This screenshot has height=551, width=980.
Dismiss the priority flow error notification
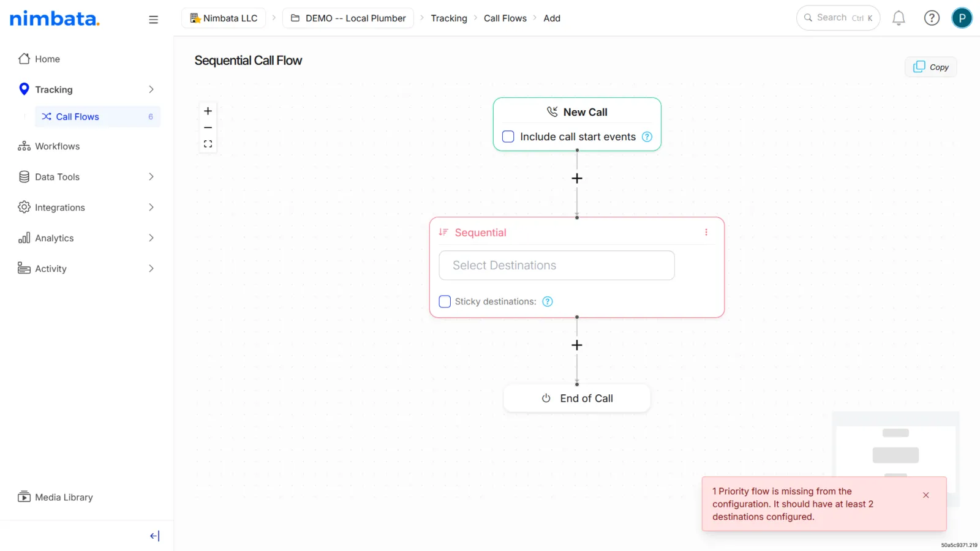926,495
